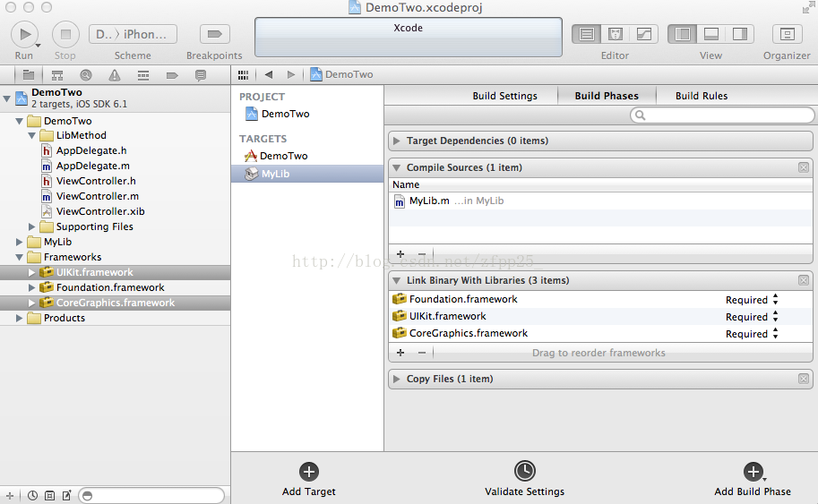Select CoreGraphics.framework in the navigator
The height and width of the screenshot is (504, 818).
point(115,303)
